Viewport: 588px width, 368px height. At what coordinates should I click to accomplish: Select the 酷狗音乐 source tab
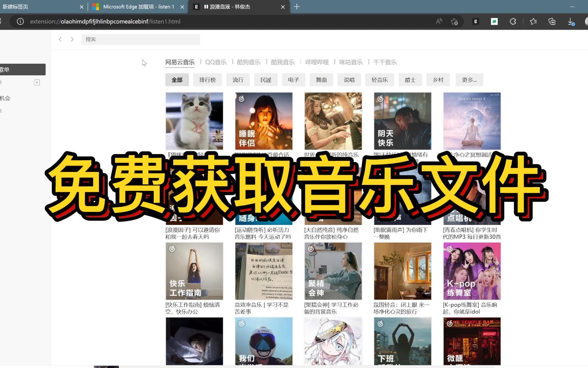click(x=249, y=62)
